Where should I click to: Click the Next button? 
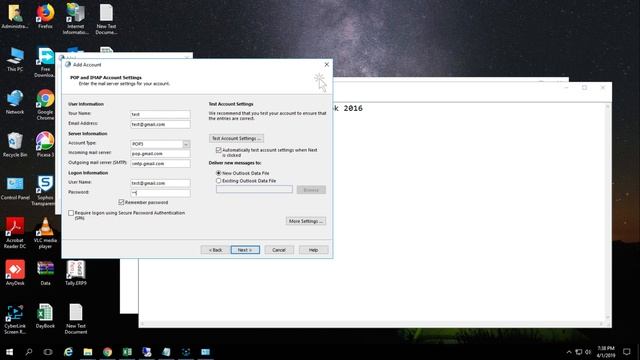point(245,250)
